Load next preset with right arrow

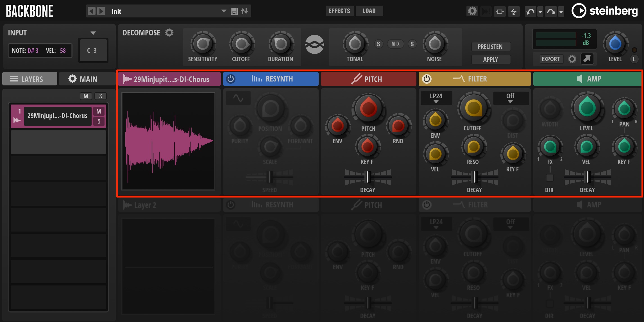point(101,11)
